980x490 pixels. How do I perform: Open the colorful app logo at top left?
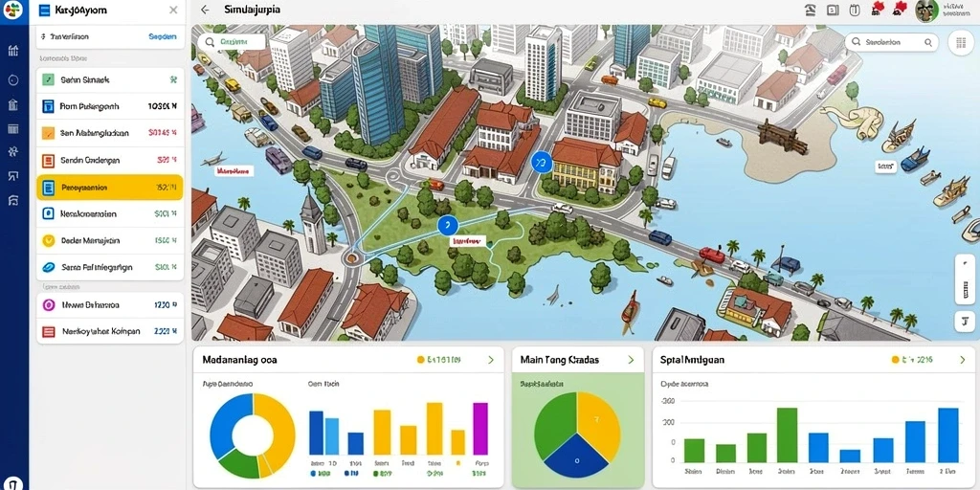point(12,10)
